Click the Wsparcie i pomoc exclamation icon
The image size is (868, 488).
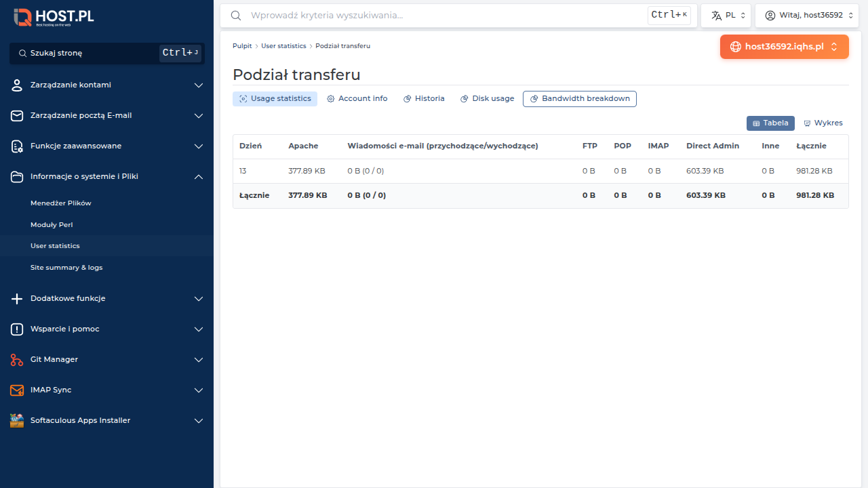point(17,329)
